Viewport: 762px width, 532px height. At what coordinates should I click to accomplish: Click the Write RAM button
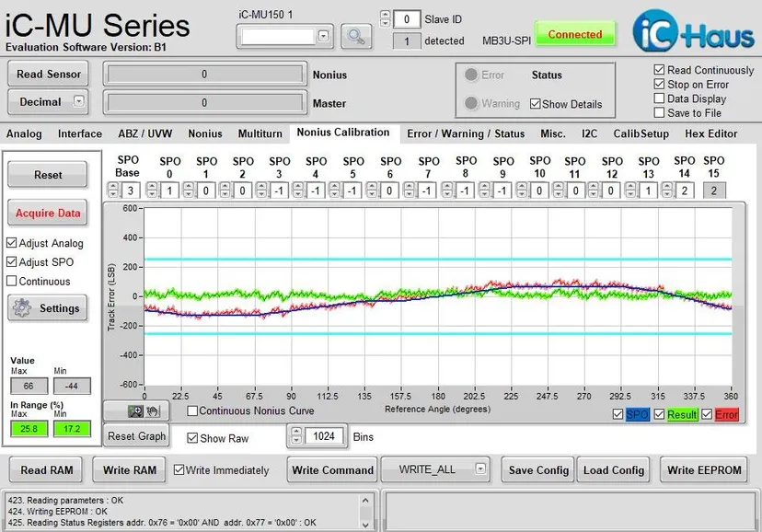129,469
